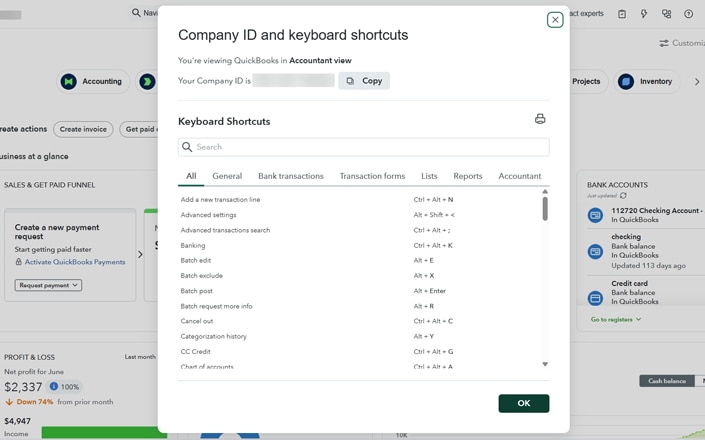The width and height of the screenshot is (705, 440).
Task: Select the 'Cancel out' shortcut row
Action: click(360, 321)
